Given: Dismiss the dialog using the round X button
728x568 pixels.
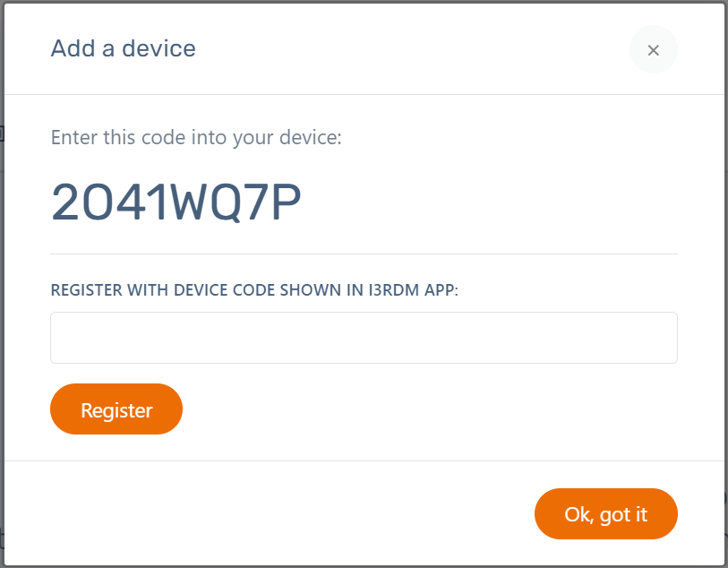Looking at the screenshot, I should (x=653, y=50).
